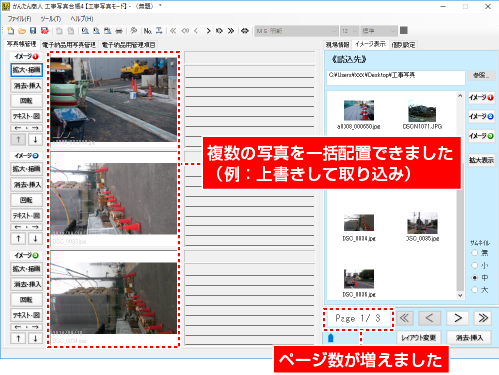Switch to the イメージ表示 tab
Image resolution: width=499 pixels, height=375 pixels.
point(370,44)
